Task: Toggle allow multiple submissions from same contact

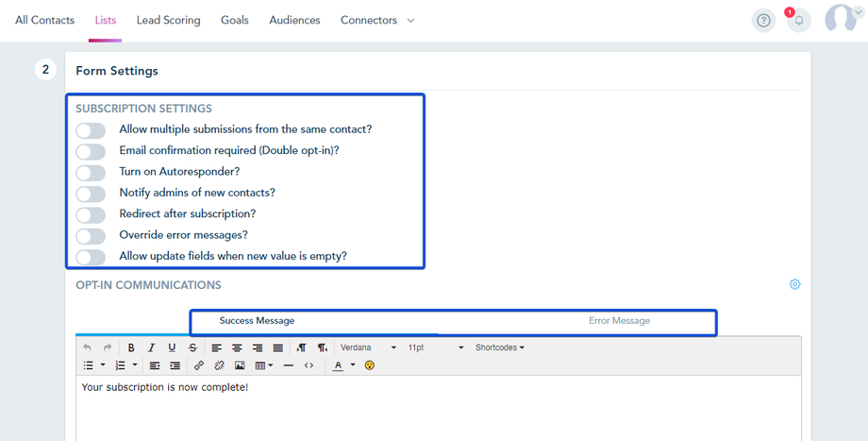Action: click(x=91, y=130)
